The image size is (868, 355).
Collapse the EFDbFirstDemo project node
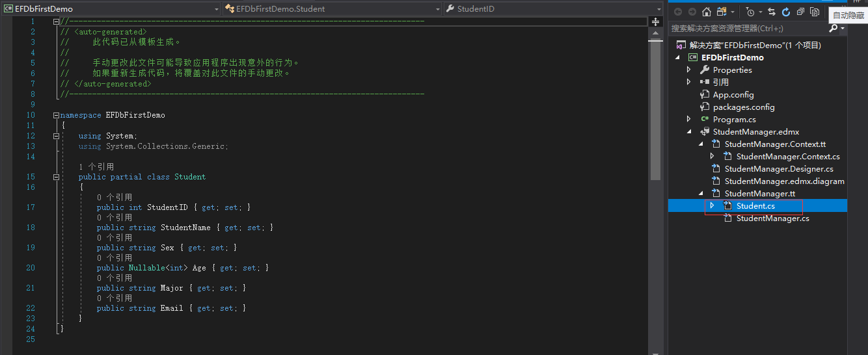tap(677, 57)
